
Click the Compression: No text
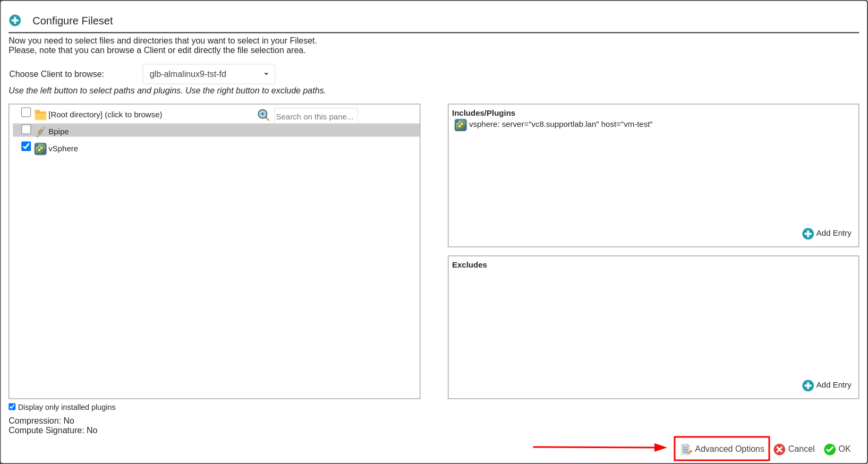[41, 421]
